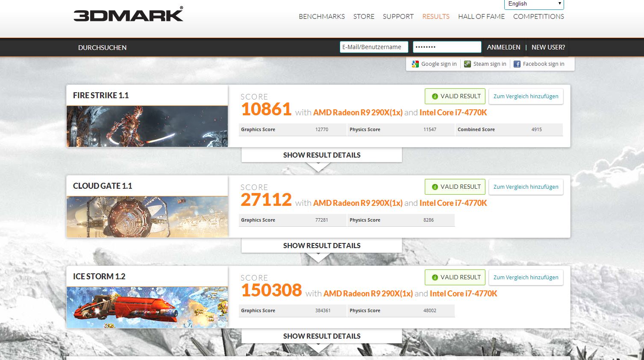The width and height of the screenshot is (644, 360).
Task: Click the Cloud Gate graphics score 77281
Action: 322,220
